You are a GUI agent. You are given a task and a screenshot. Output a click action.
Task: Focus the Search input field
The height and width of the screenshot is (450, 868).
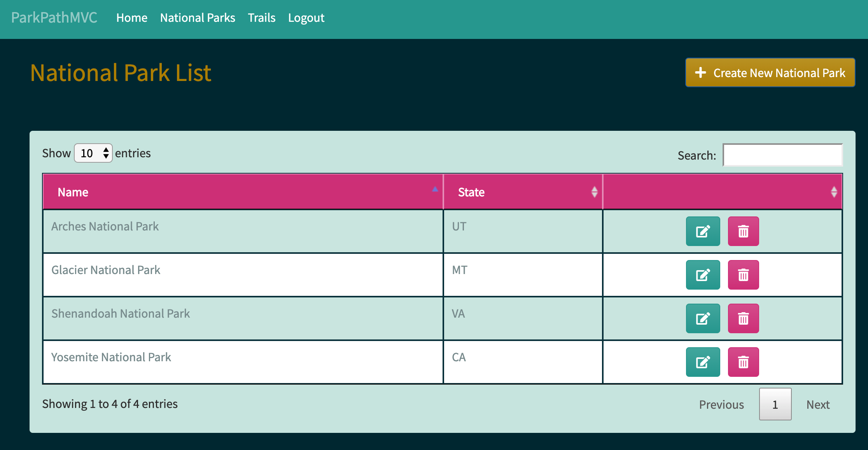tap(782, 155)
